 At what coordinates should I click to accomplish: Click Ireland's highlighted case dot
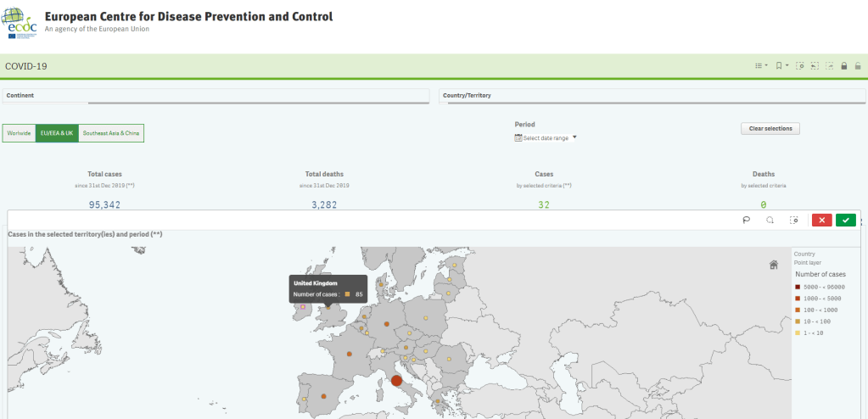pyautogui.click(x=303, y=306)
